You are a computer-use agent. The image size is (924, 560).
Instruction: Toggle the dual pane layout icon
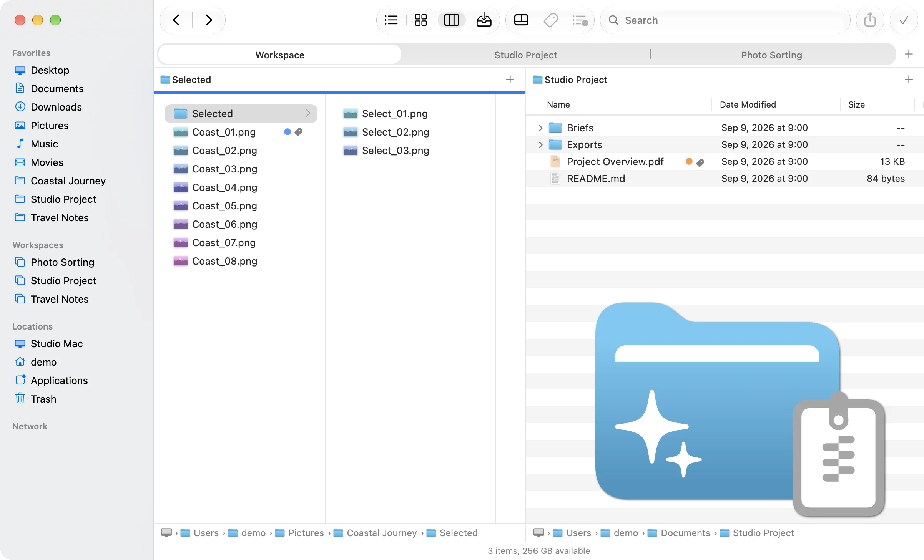pos(521,20)
